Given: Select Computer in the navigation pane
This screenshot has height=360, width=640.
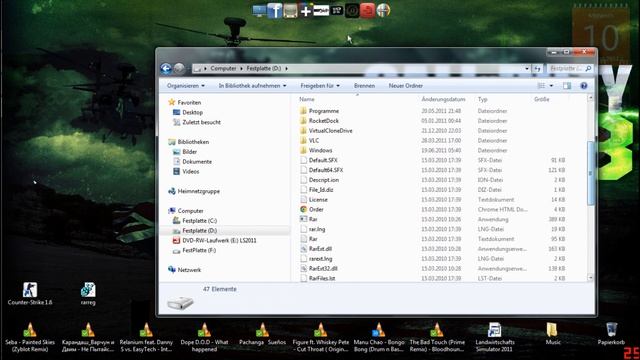Looking at the screenshot, I should [190, 211].
